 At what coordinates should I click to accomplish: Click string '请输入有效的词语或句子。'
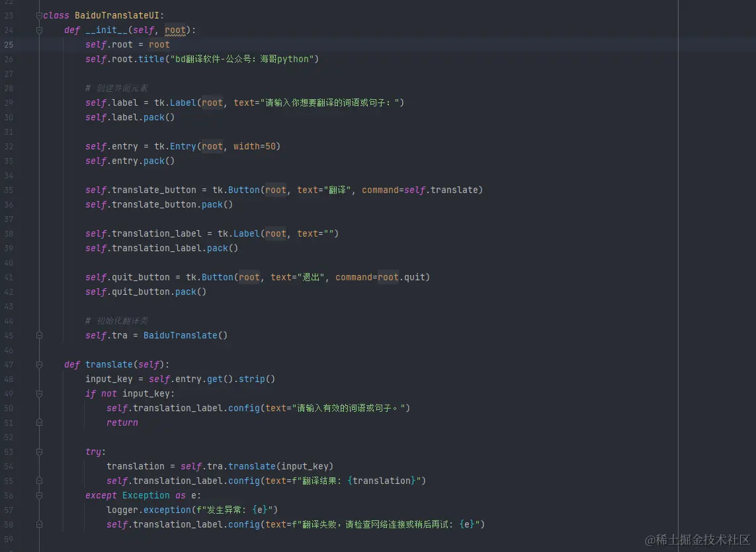[348, 408]
